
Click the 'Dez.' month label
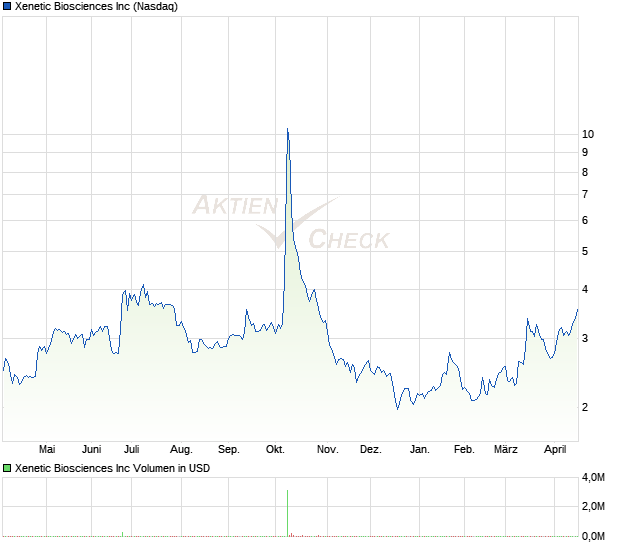click(x=370, y=449)
